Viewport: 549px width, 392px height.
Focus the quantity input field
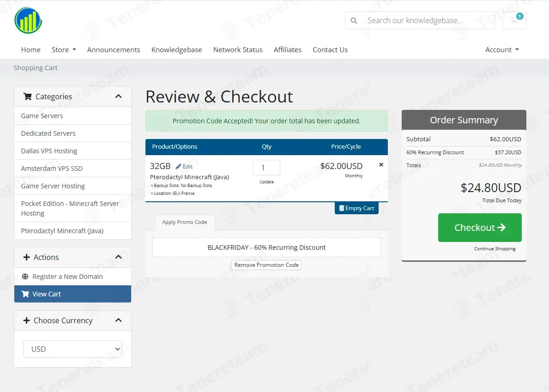coord(266,168)
